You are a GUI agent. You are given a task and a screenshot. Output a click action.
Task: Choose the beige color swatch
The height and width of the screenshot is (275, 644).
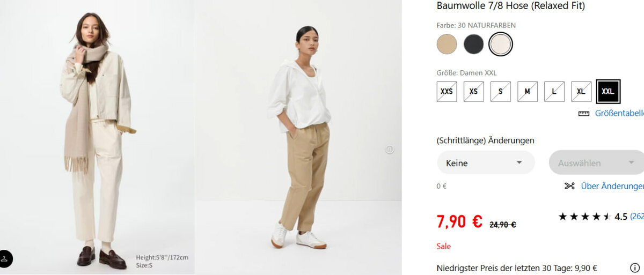tap(447, 44)
